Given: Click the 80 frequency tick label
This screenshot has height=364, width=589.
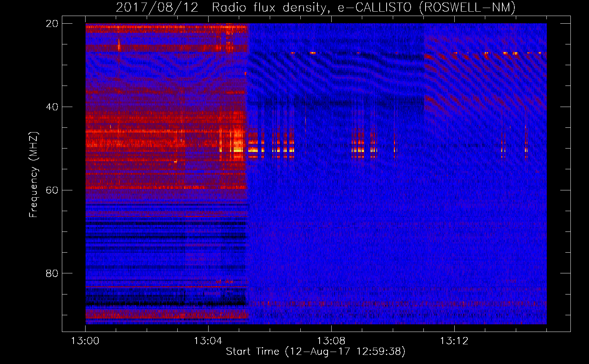Looking at the screenshot, I should 52,273.
